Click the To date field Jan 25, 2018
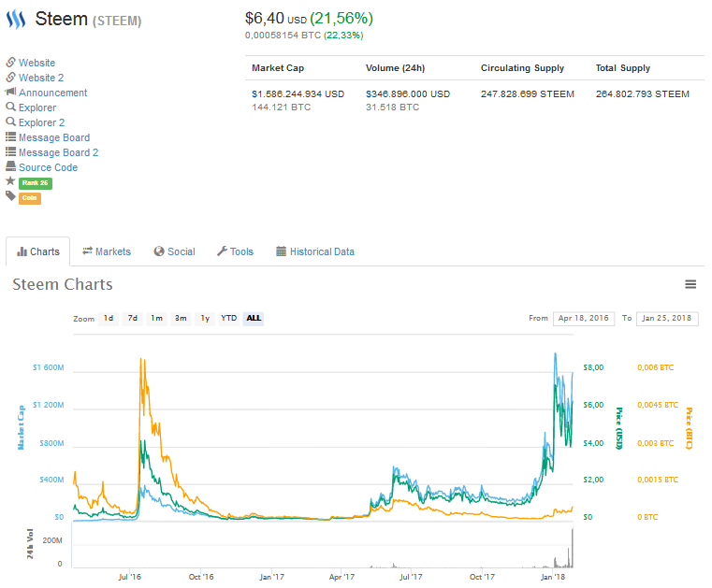Screen dimensions: 712x588 (x=667, y=319)
